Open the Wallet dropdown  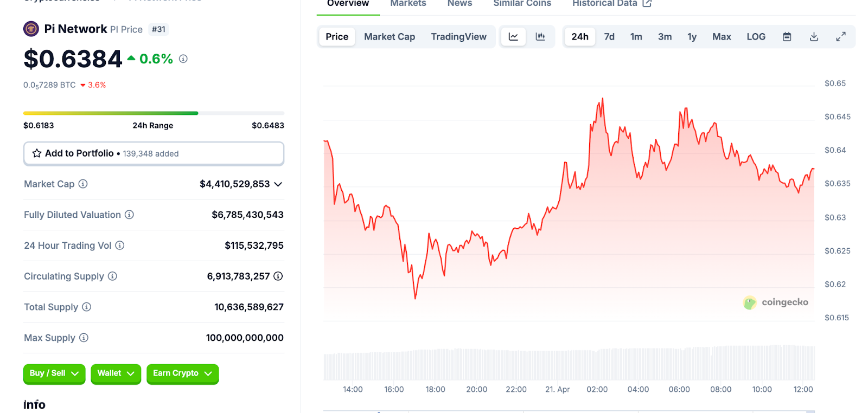click(116, 373)
